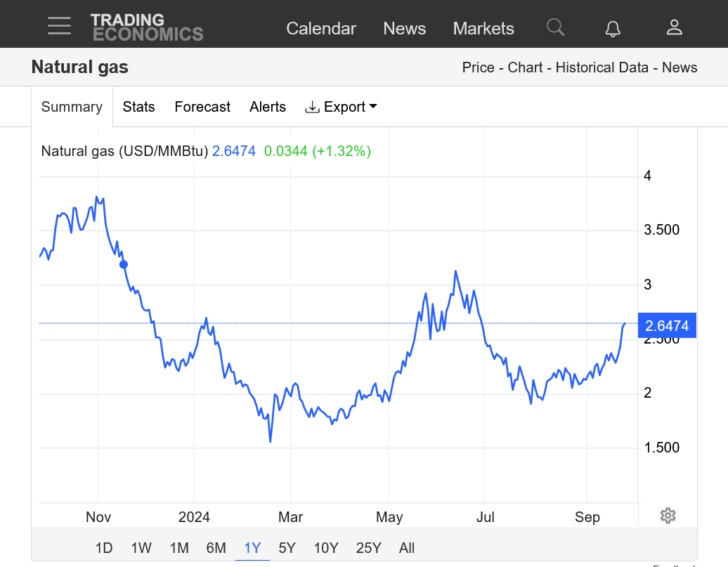Open Markets in top navigation
The image size is (728, 567).
(x=483, y=28)
